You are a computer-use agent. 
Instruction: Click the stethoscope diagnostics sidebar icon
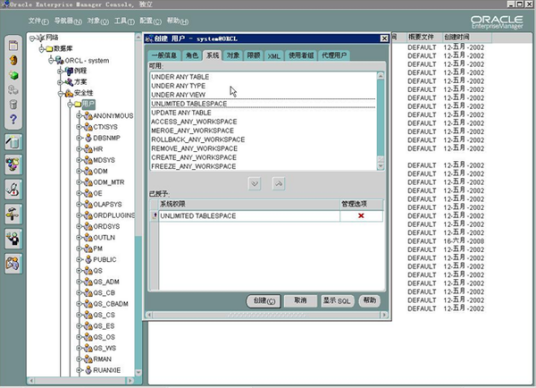tap(13, 190)
